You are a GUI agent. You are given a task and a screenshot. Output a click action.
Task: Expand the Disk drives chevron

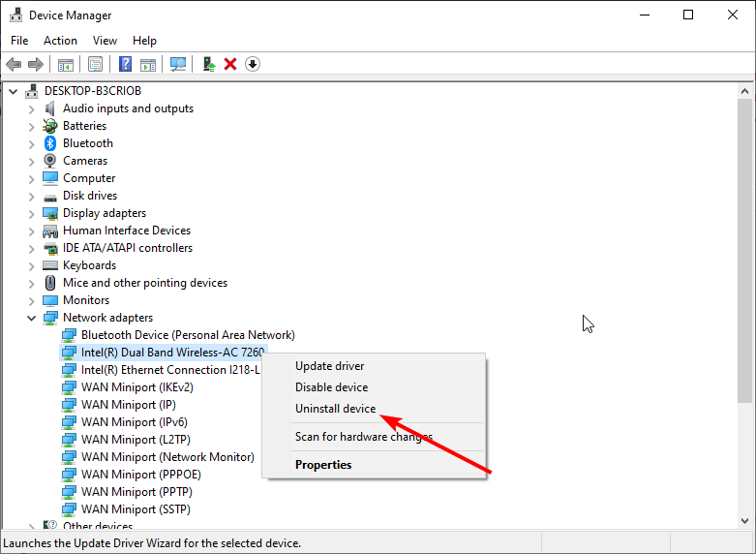click(32, 197)
